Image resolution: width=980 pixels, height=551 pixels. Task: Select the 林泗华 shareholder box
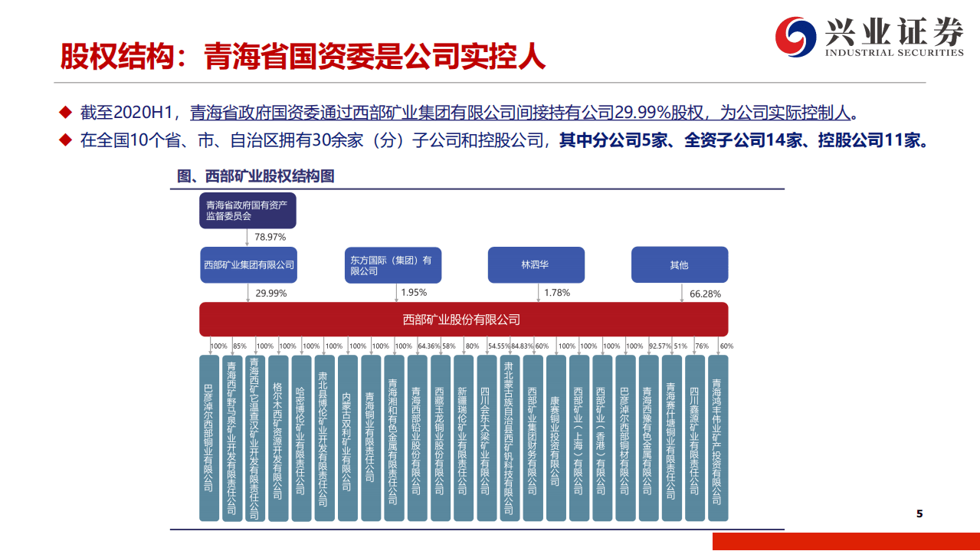click(535, 264)
